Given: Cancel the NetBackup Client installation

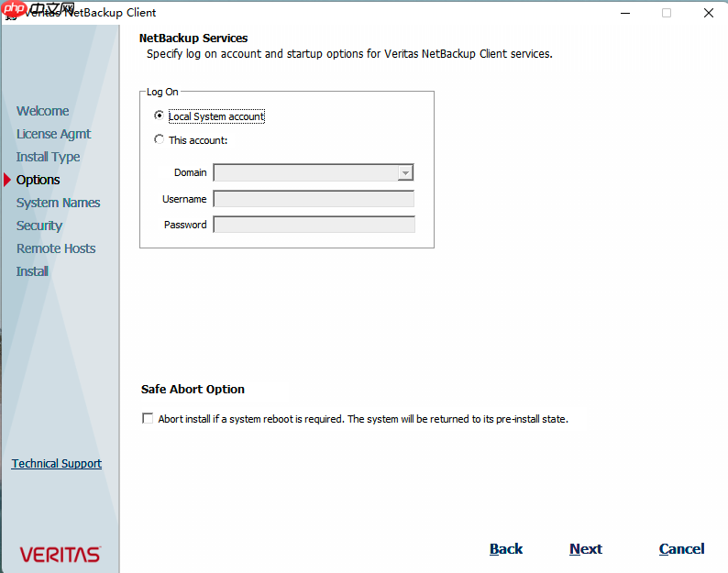Looking at the screenshot, I should coord(681,549).
